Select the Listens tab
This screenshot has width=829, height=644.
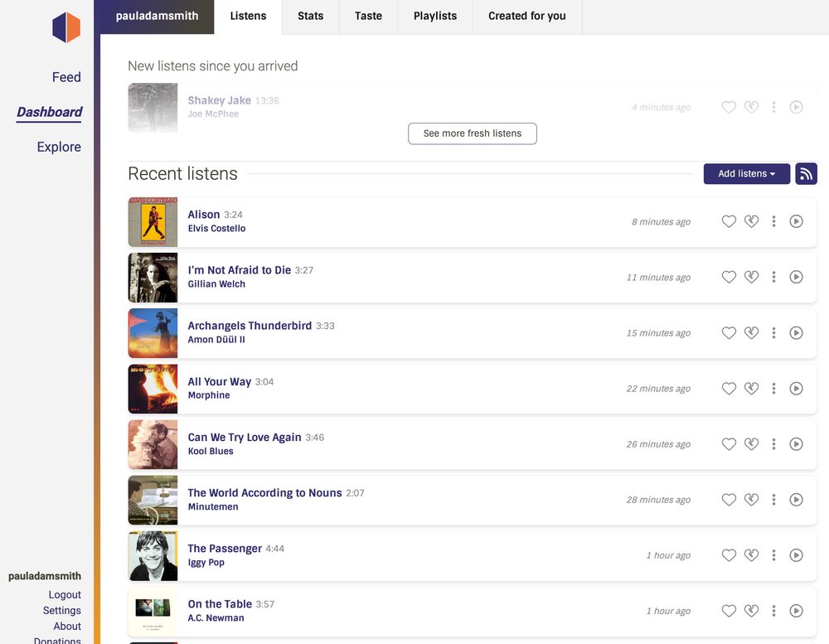[248, 17]
